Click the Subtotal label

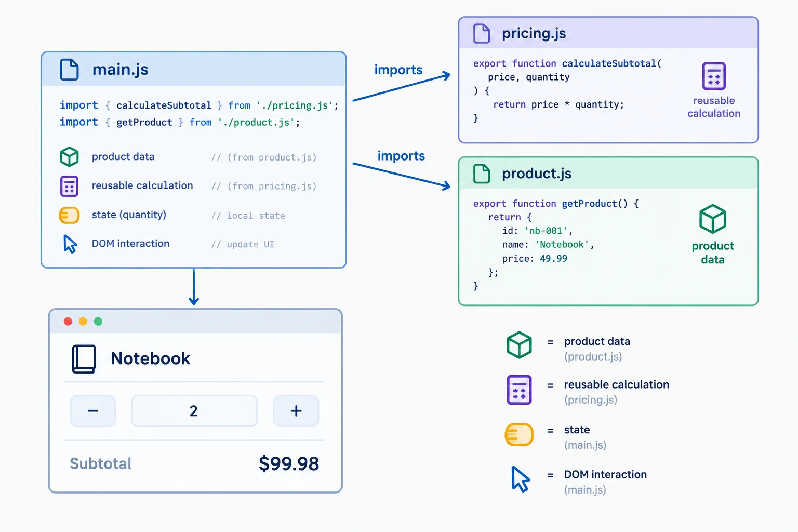[100, 463]
